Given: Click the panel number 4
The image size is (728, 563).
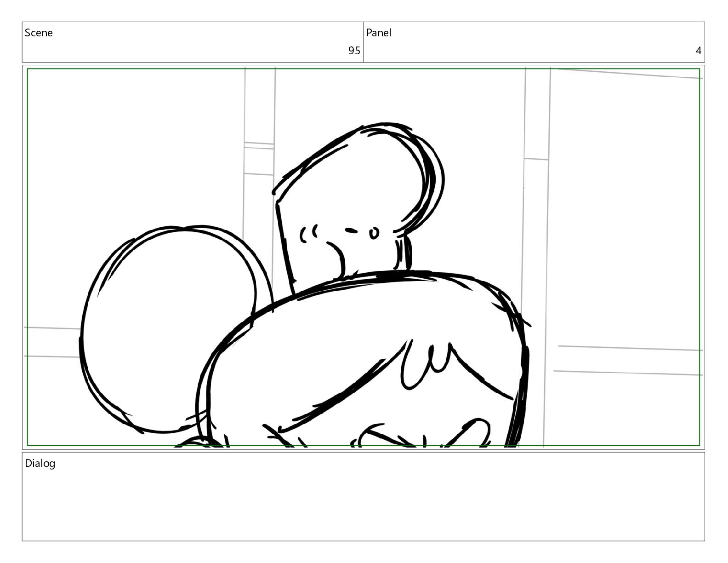Looking at the screenshot, I should coord(699,51).
